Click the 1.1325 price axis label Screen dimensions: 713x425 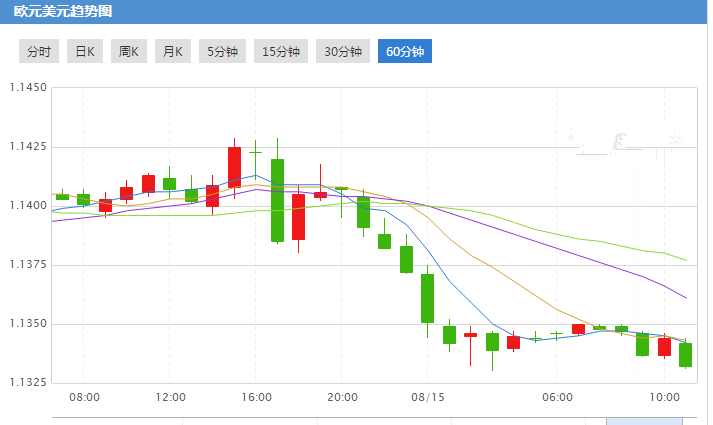pos(28,383)
